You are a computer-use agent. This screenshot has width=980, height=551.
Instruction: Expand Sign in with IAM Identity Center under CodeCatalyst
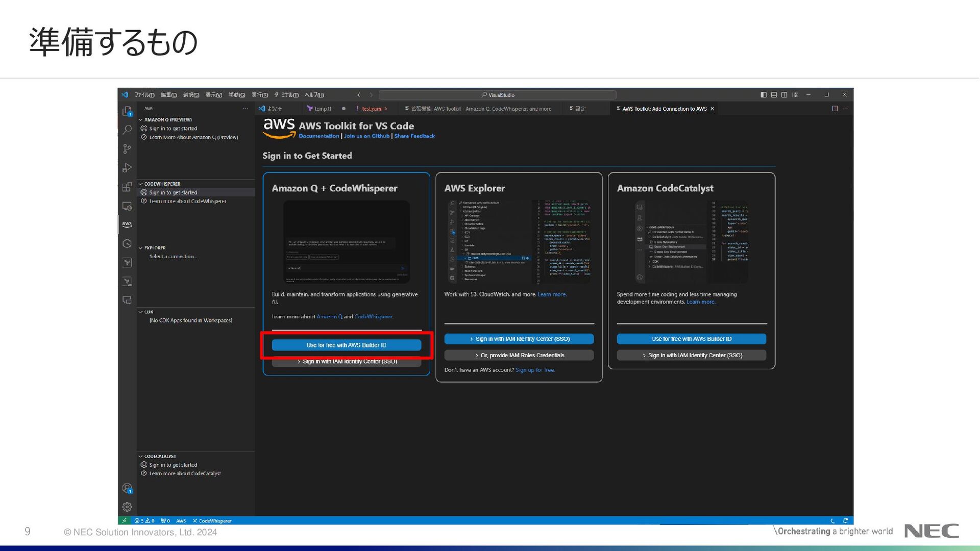[x=692, y=355]
